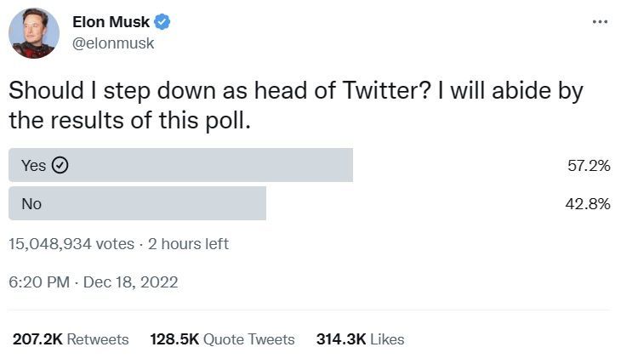Click the Dec 18, 2022 date
The height and width of the screenshot is (364, 621).
click(133, 282)
